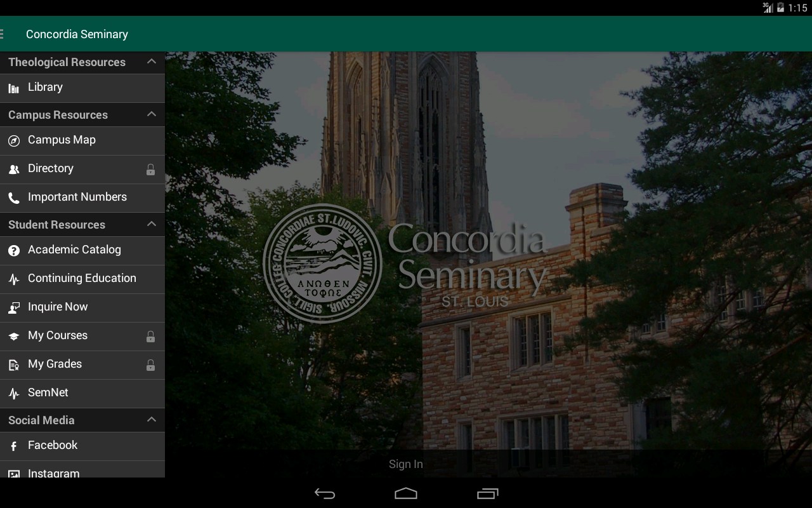This screenshot has height=508, width=812.
Task: Tap the Facebook logo icon
Action: pyautogui.click(x=14, y=446)
